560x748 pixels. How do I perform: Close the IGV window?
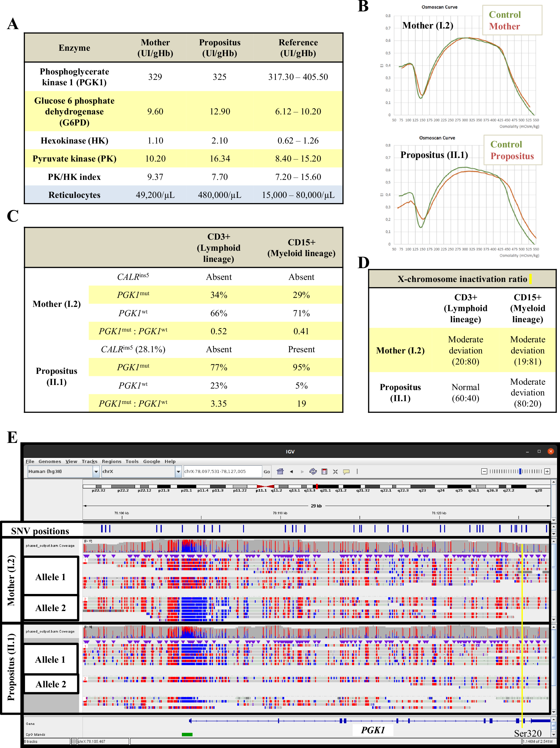[x=550, y=451]
